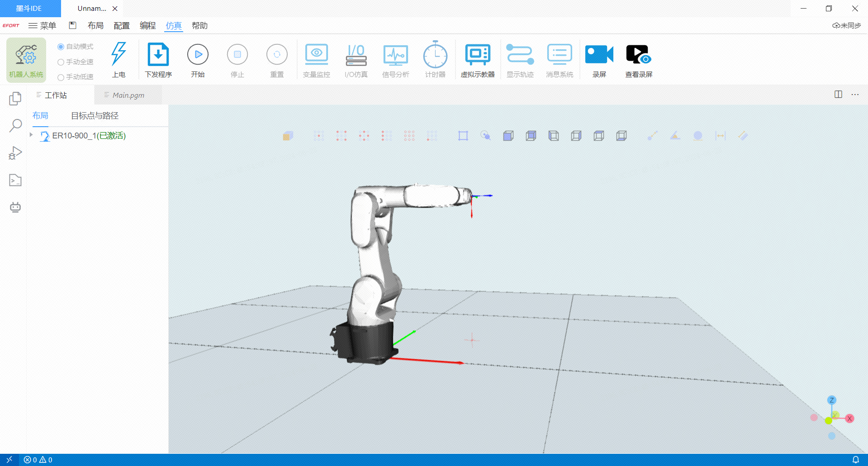Open the 机器人系统 robot system panel
Screen dimensions: 868x466
tap(26, 60)
